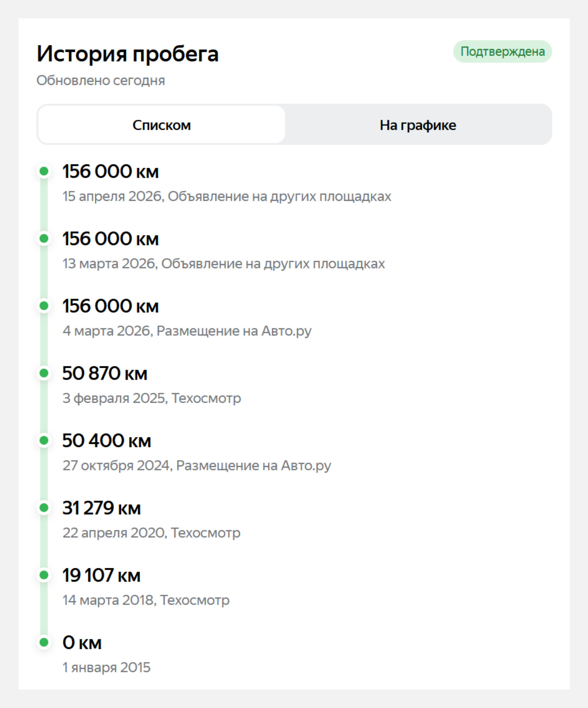Select the 22 апреля 2020 Техосмотр record
The width and height of the screenshot is (588, 708).
(x=151, y=533)
